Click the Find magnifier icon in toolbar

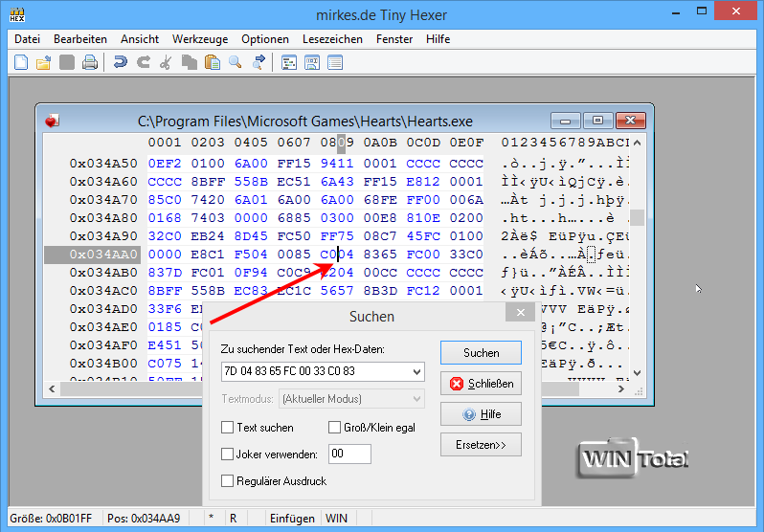pos(236,62)
